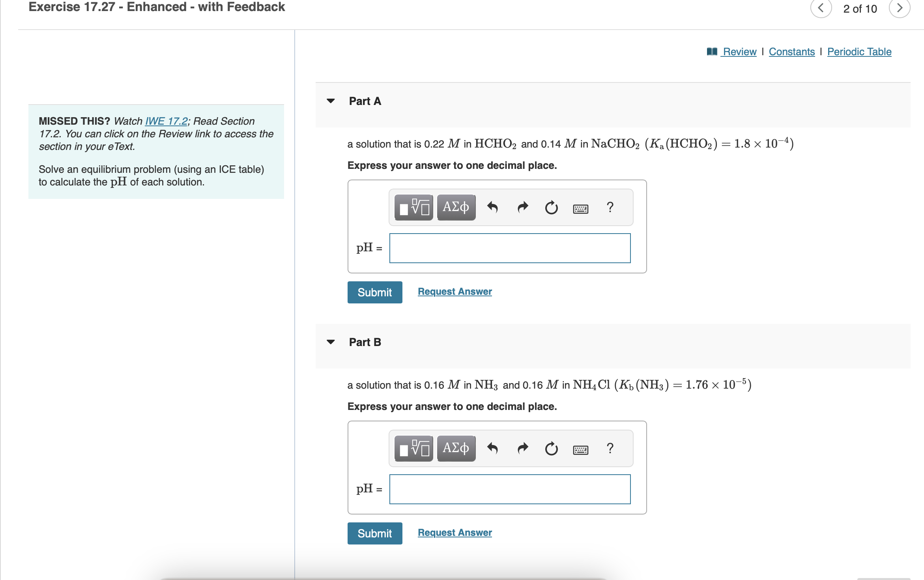Open help question mark in Part A
924x580 pixels.
[610, 208]
